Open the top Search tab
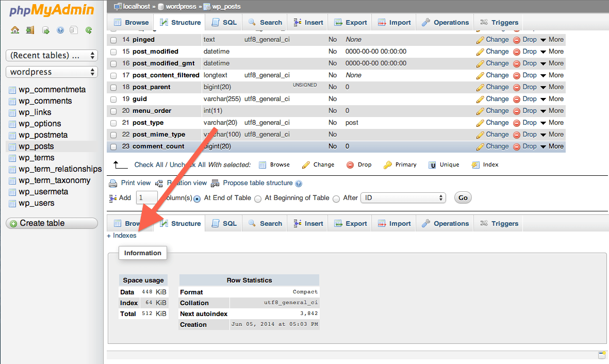The image size is (609, 364). [x=265, y=23]
